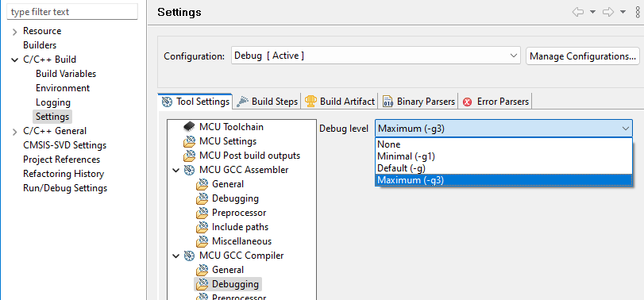Click the MCU GCC Assembler tool icon
644x300 pixels.
[x=189, y=170]
